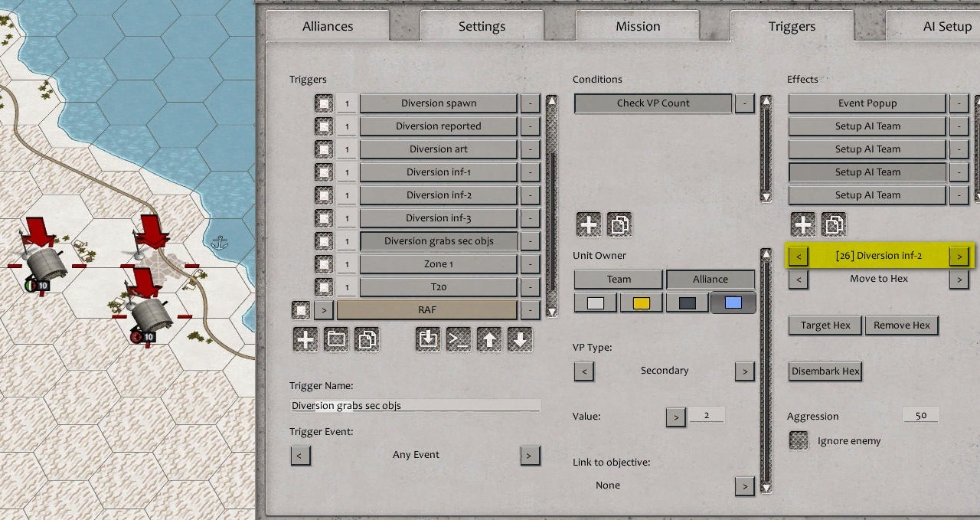This screenshot has width=980, height=520.
Task: Create a new trigger folder
Action: (336, 340)
